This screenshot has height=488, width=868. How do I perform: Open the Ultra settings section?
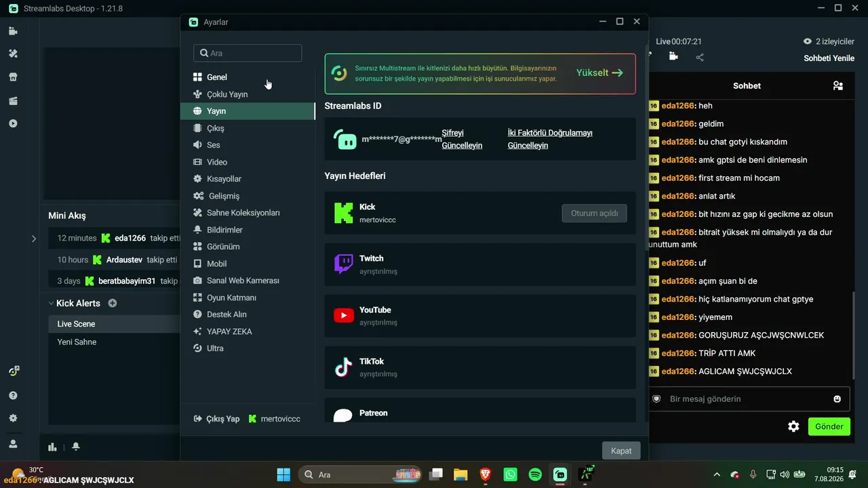248,348
